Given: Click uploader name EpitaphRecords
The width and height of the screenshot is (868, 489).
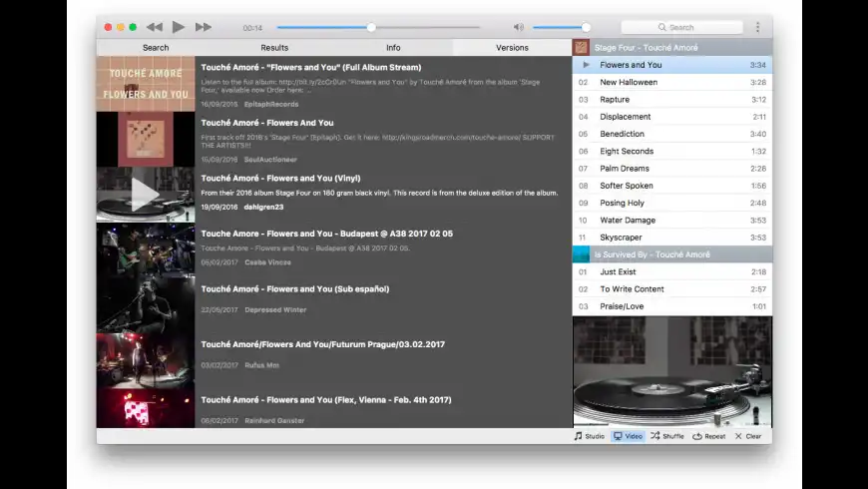Looking at the screenshot, I should [271, 104].
